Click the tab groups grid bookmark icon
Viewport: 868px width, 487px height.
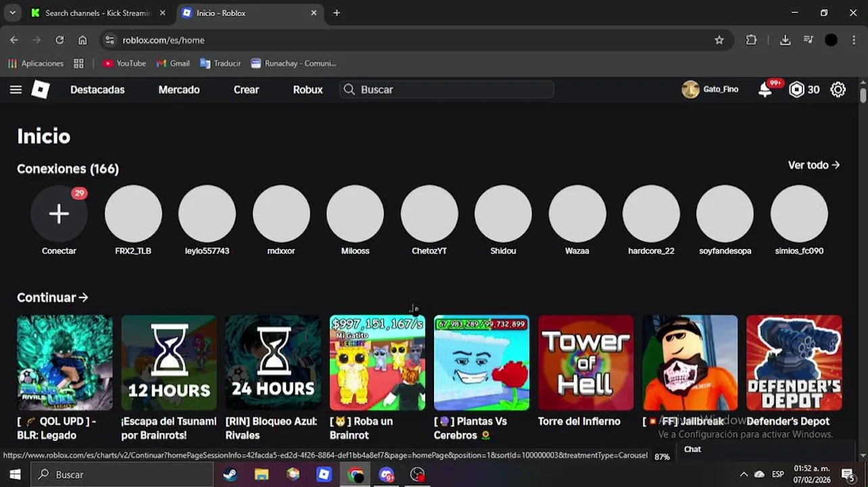78,63
